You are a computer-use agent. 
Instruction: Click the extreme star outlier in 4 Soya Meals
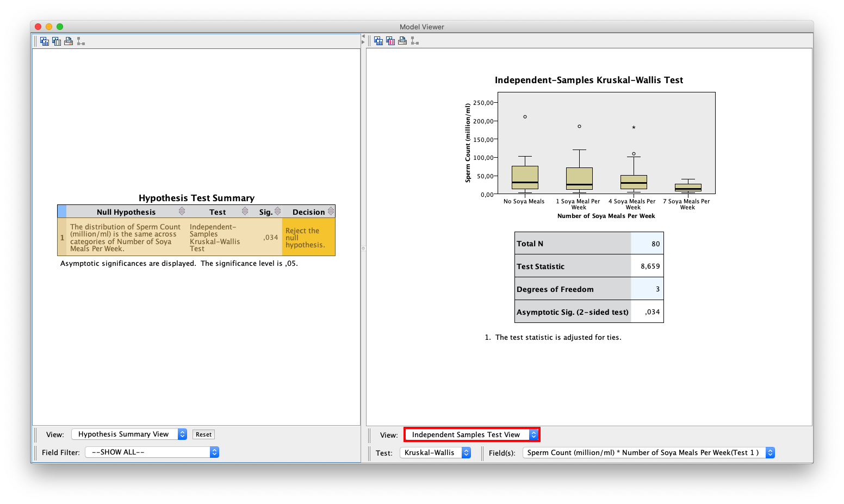point(634,128)
